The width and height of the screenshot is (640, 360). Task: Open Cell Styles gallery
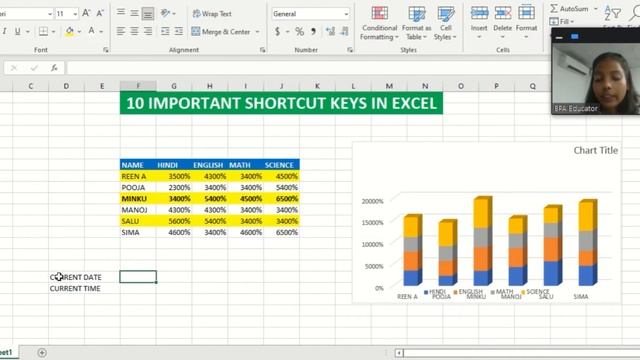(445, 23)
